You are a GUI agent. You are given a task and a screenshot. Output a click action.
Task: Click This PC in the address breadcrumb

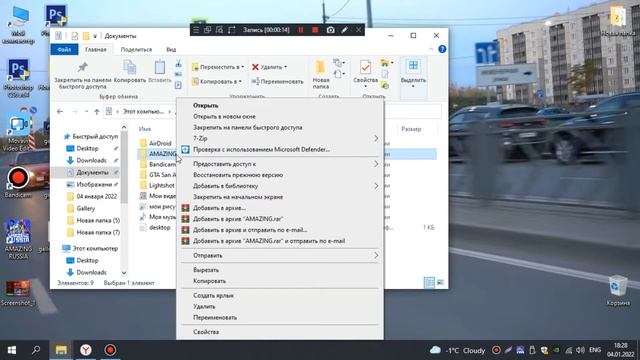(x=143, y=111)
